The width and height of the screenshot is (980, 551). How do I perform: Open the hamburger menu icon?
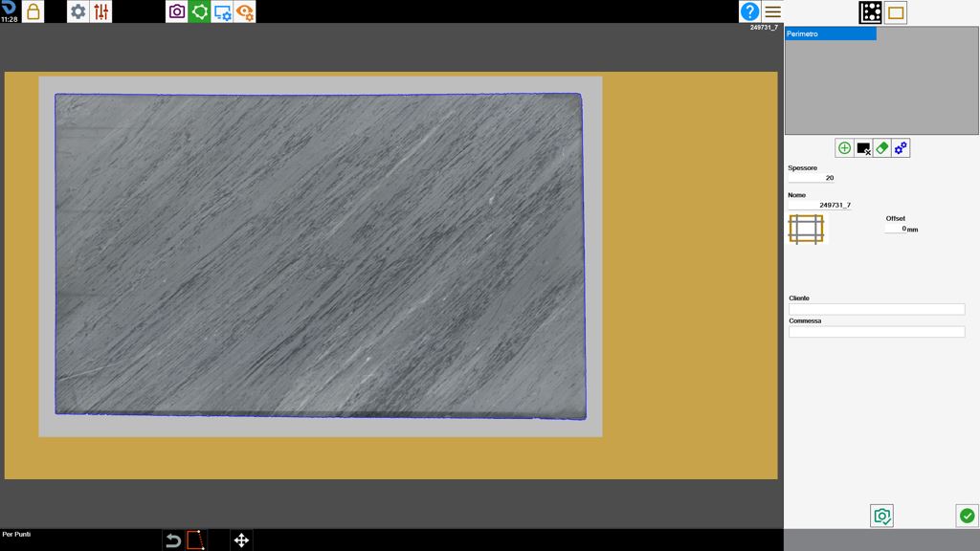(x=772, y=11)
